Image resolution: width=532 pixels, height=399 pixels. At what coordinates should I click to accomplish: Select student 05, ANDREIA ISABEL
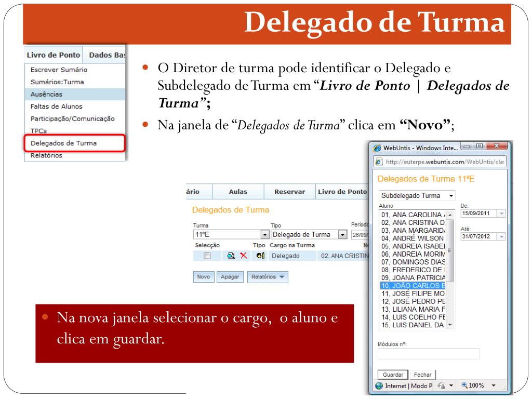[413, 246]
